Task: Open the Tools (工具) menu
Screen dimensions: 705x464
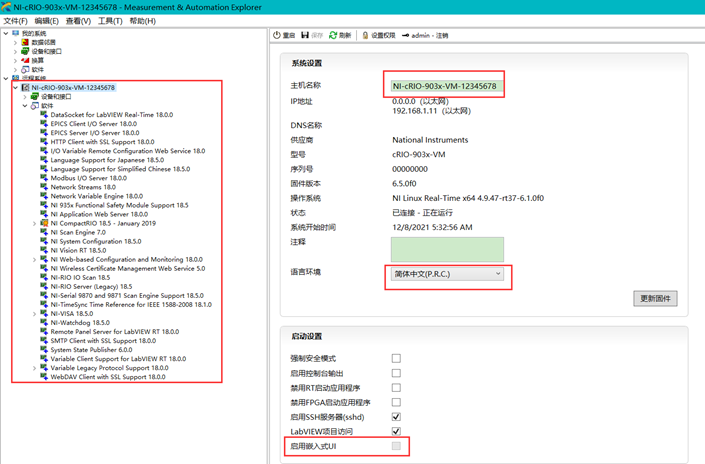Action: 110,21
